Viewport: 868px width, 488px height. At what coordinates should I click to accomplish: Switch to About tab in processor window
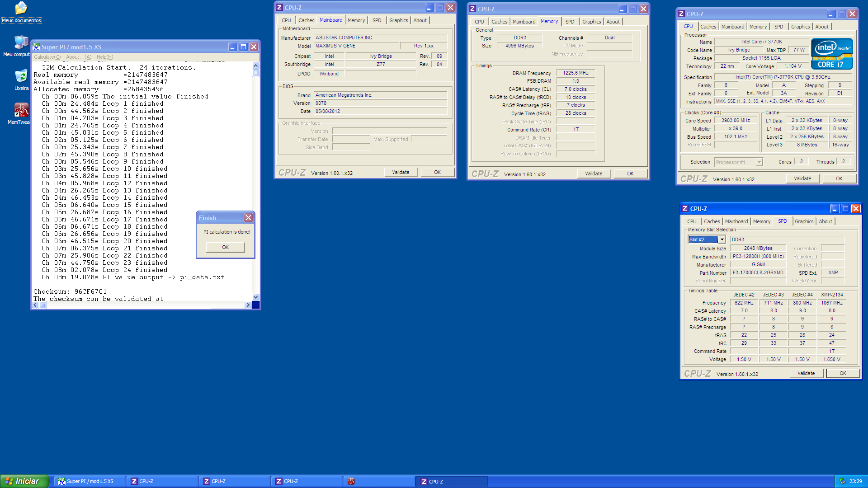click(x=822, y=27)
